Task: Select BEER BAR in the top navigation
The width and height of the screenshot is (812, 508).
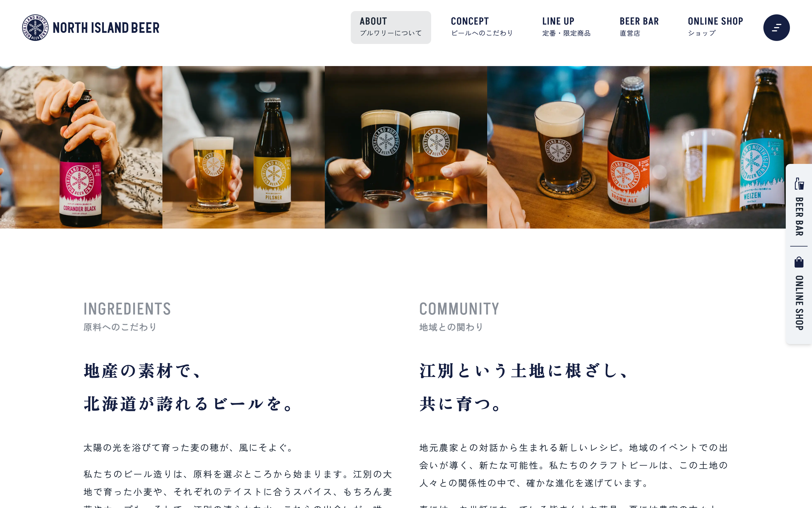Action: [x=639, y=27]
